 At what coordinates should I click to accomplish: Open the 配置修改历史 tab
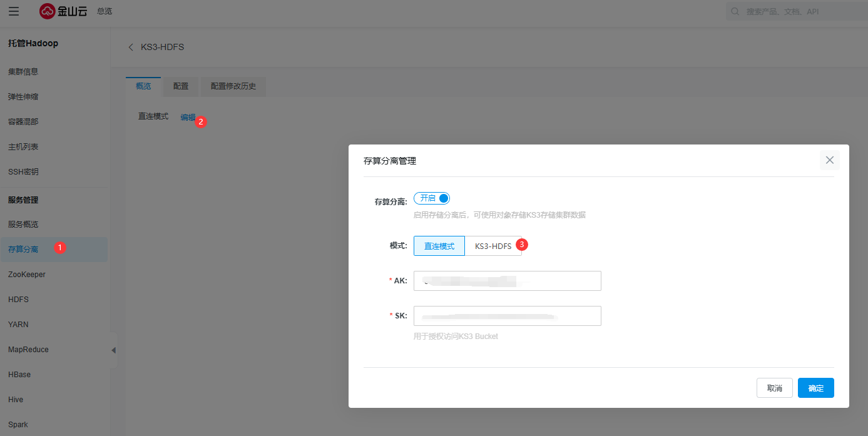pos(233,86)
